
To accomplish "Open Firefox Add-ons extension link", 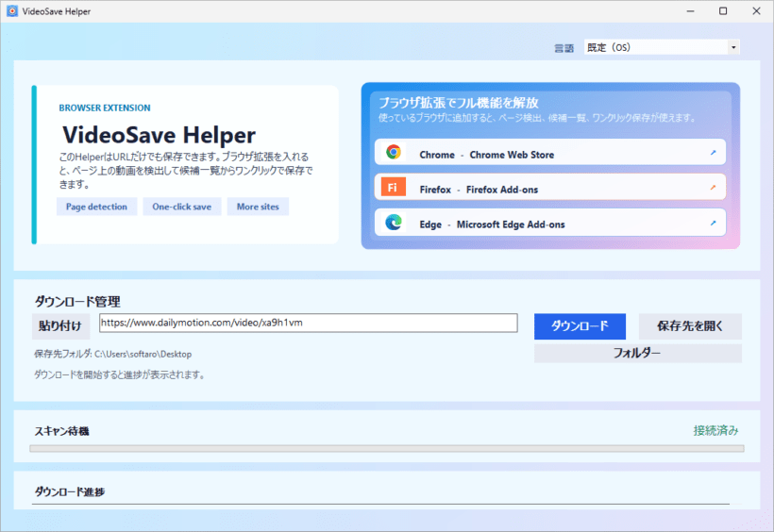I will click(550, 187).
